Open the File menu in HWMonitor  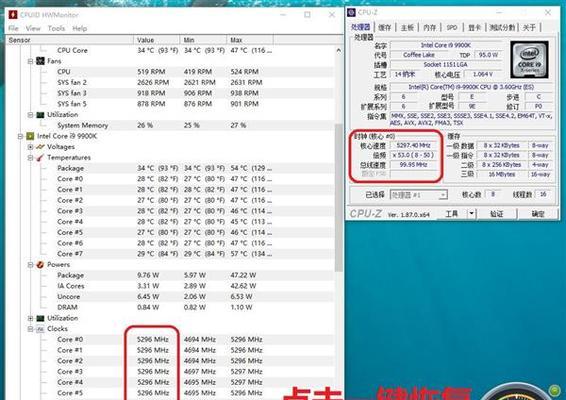click(x=13, y=28)
